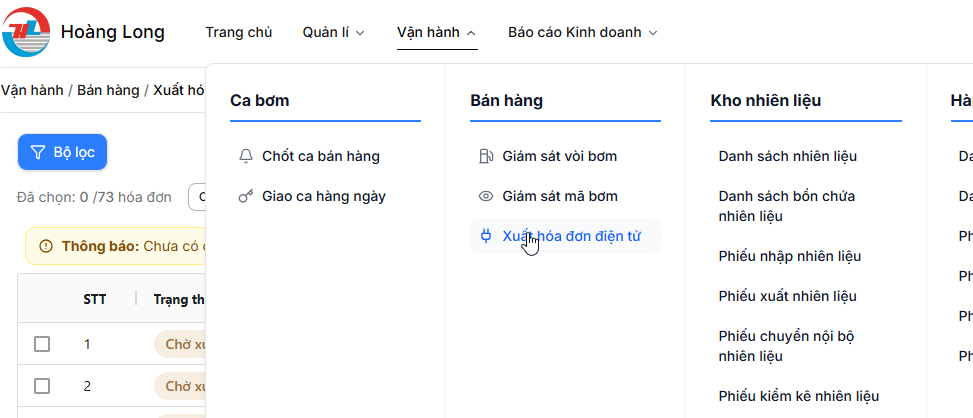
Task: Click the warning icon in the Thông báo banner
Action: [46, 246]
